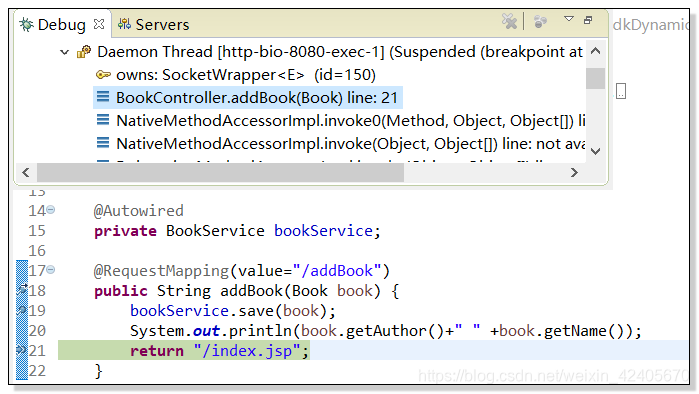This screenshot has width=699, height=394.
Task: Select owns: SocketWrapper<E> (id=150) row
Action: click(246, 75)
